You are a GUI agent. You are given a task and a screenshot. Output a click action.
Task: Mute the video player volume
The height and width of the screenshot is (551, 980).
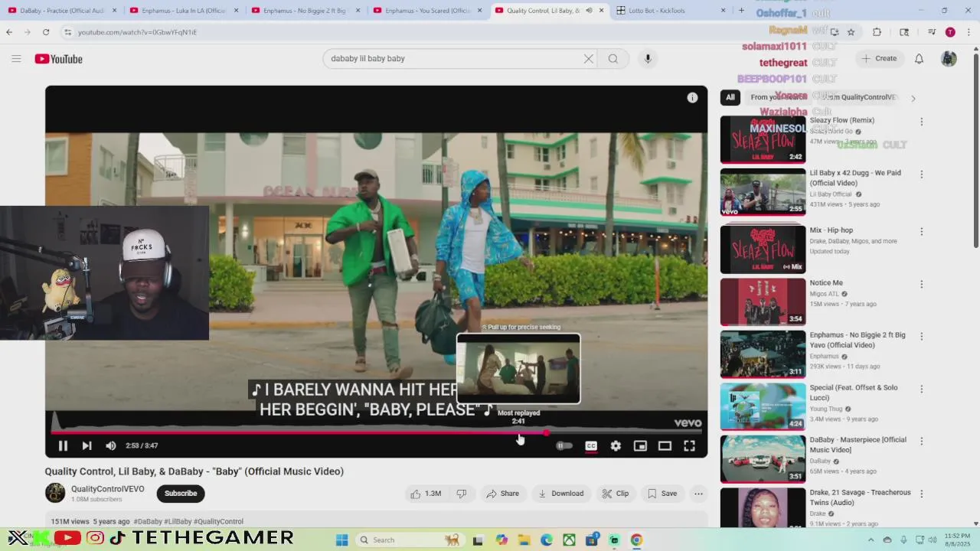[x=111, y=446]
